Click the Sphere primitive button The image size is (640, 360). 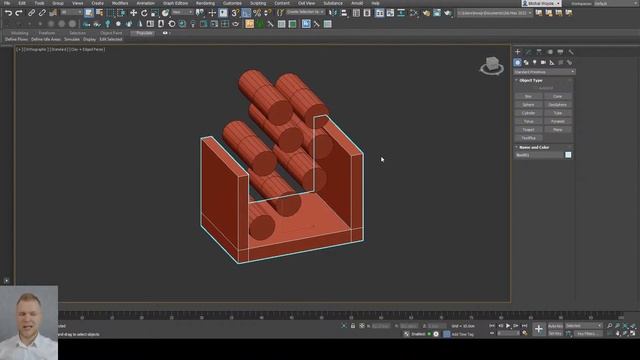[529, 105]
